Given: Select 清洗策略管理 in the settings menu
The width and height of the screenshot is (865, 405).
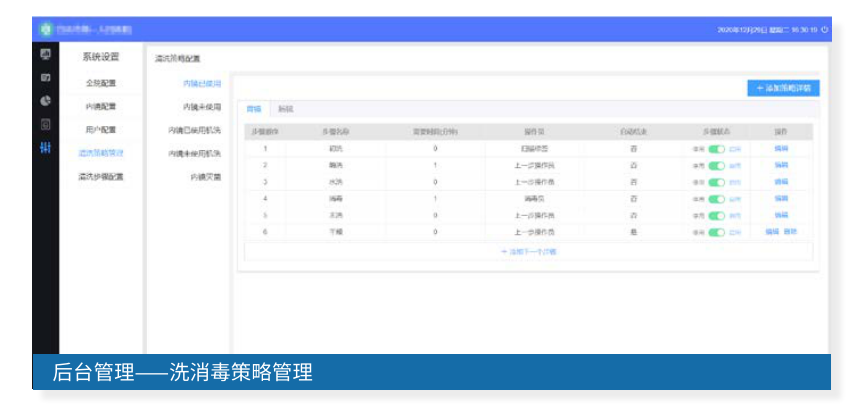Looking at the screenshot, I should point(100,153).
